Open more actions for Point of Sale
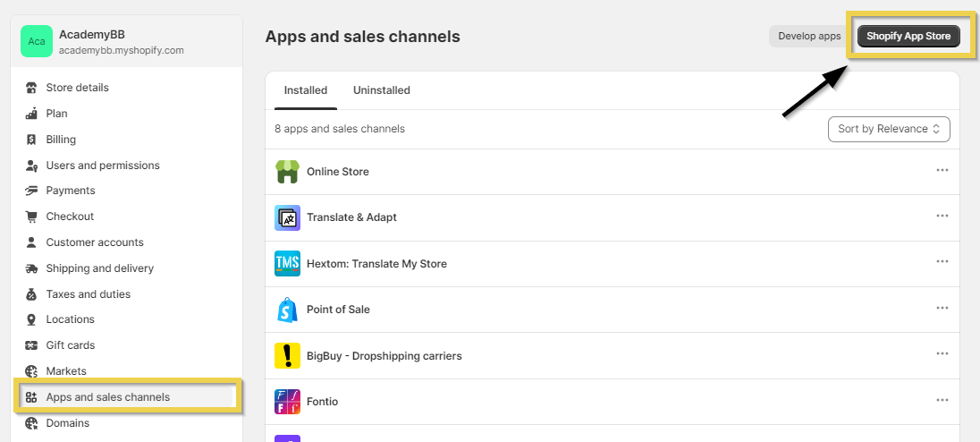980x442 pixels. [x=942, y=308]
